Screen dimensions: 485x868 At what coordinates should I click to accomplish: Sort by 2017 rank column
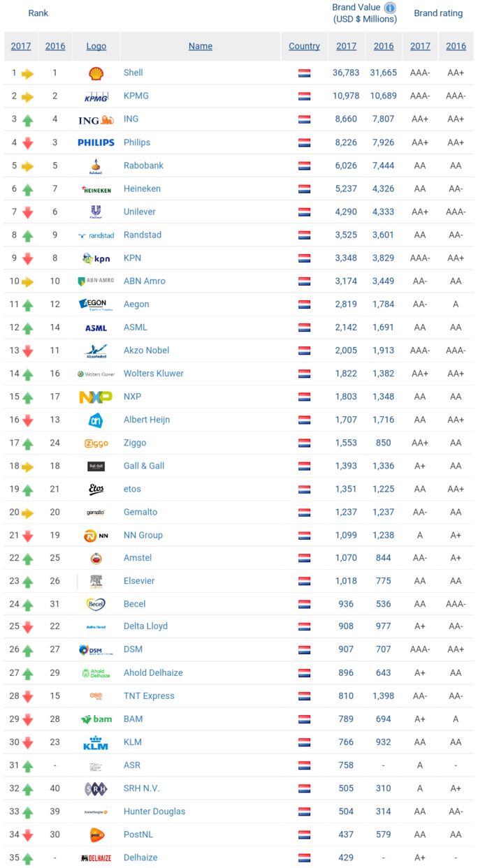click(x=21, y=46)
